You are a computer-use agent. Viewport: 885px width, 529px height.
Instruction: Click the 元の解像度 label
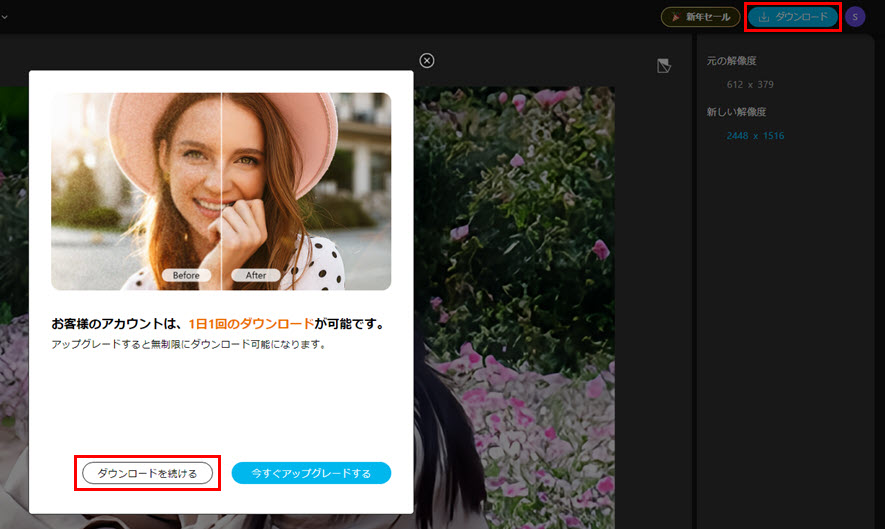click(x=731, y=61)
